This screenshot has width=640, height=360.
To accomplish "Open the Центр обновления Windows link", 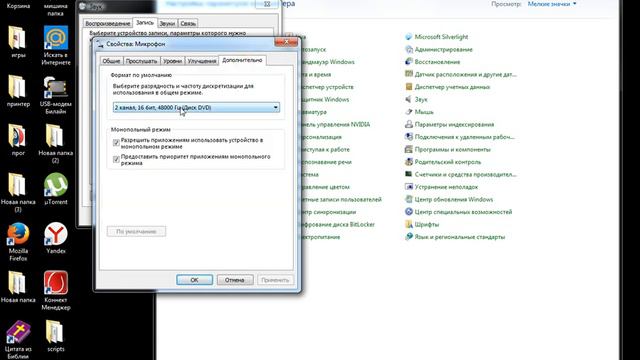I will [x=453, y=199].
